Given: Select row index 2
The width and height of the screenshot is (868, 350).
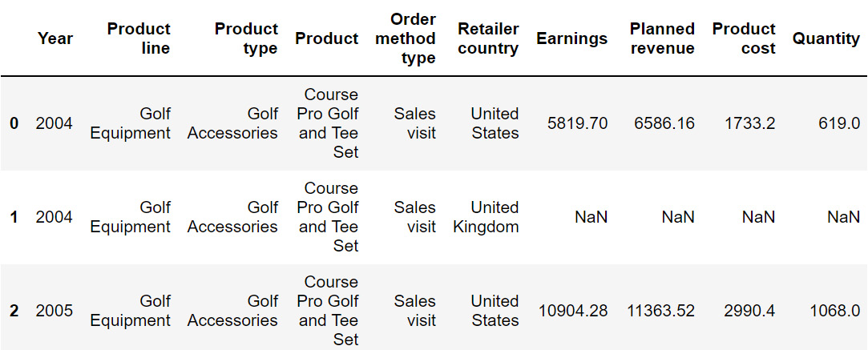Looking at the screenshot, I should [14, 312].
